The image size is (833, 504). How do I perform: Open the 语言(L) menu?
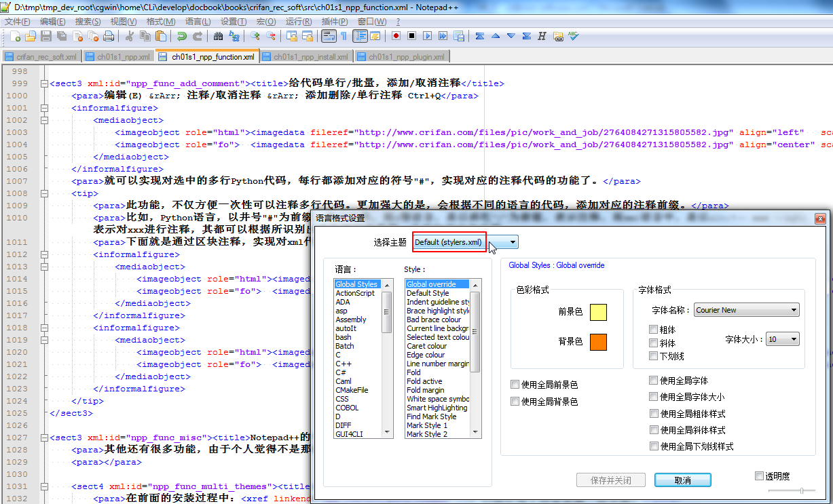[x=198, y=22]
